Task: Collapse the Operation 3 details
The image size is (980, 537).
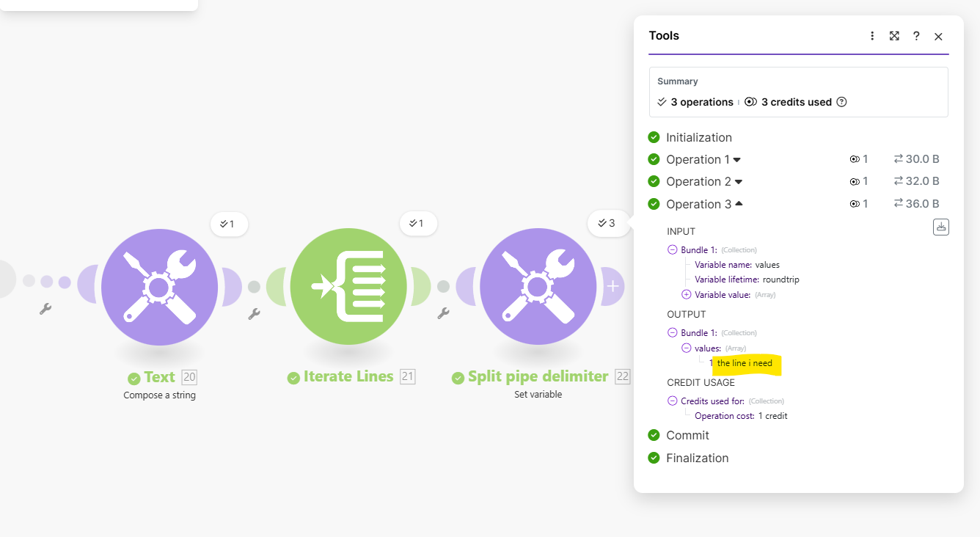Action: (739, 204)
